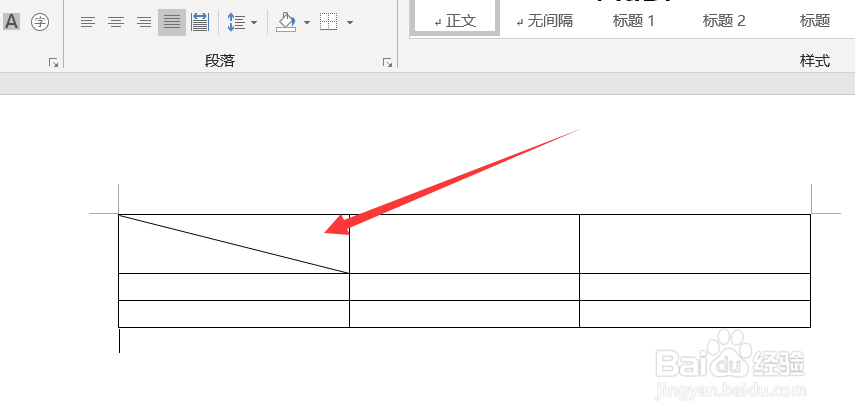Apply character shading with the A icon
Image resolution: width=855 pixels, height=420 pixels.
coord(11,22)
